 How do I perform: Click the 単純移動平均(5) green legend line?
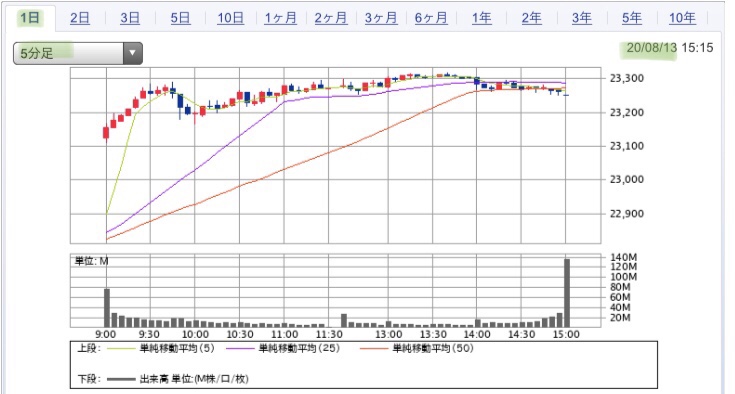[x=121, y=349]
